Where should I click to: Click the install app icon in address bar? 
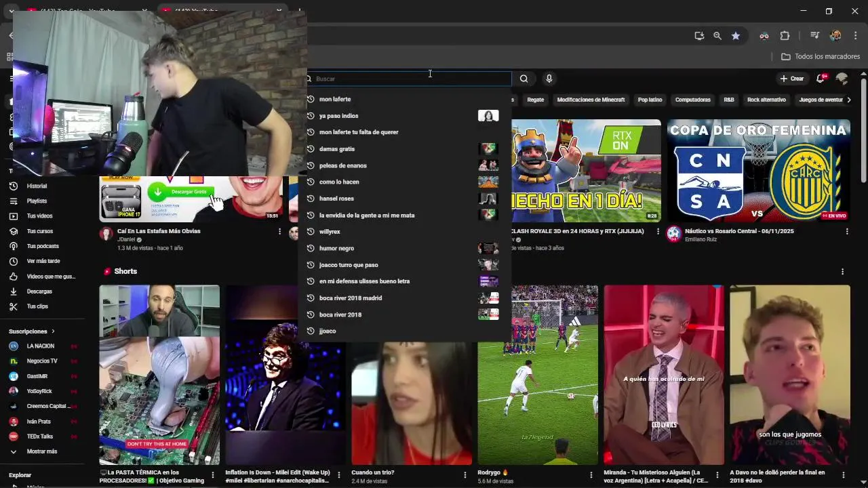699,36
